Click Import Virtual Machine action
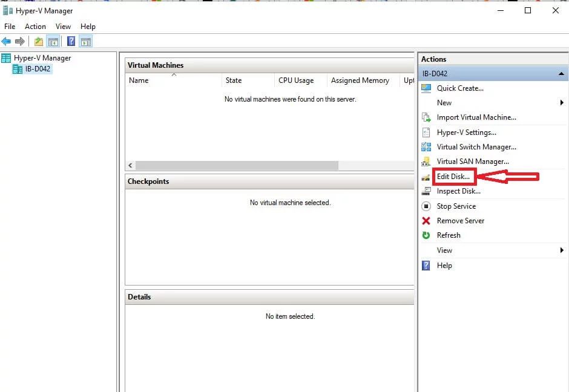Screen dimensions: 569x392 pos(476,117)
